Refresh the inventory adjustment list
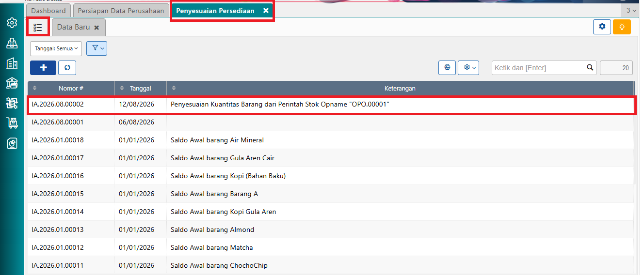644x275 pixels. pyautogui.click(x=67, y=68)
